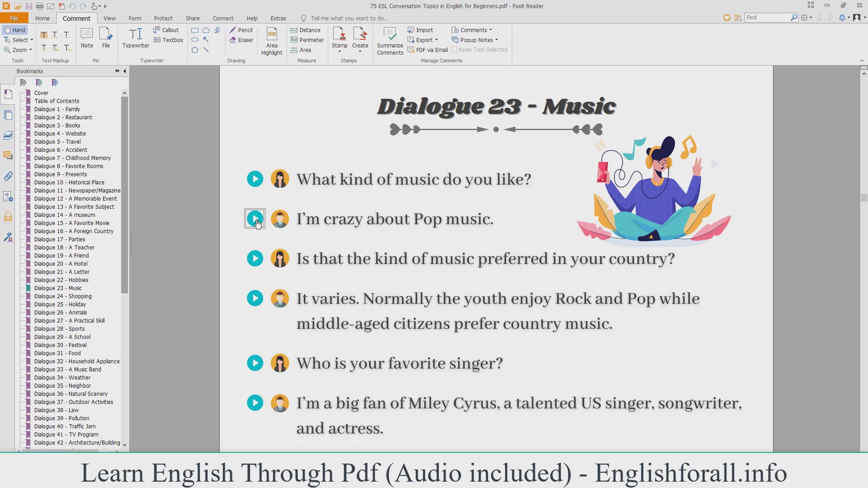Choose the Cloud drawing shape
868x488 pixels.
tap(206, 30)
